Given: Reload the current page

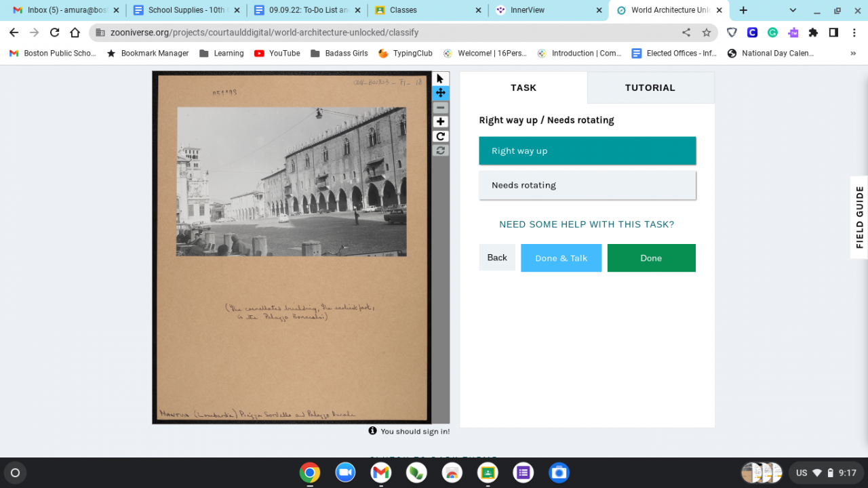Looking at the screenshot, I should (55, 33).
